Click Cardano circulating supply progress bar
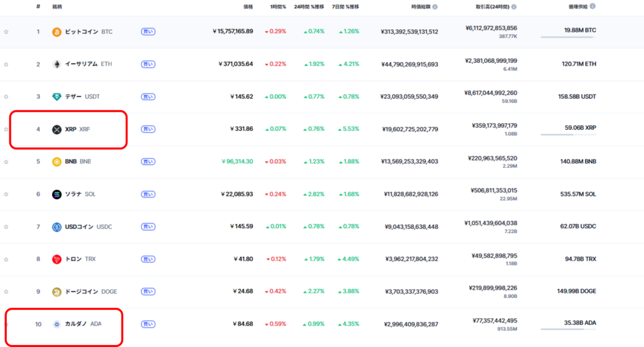The image size is (644, 347). point(569,329)
